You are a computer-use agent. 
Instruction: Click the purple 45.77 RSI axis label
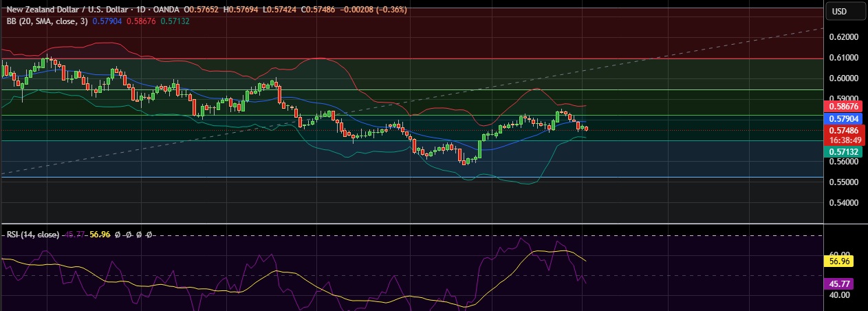coord(838,283)
